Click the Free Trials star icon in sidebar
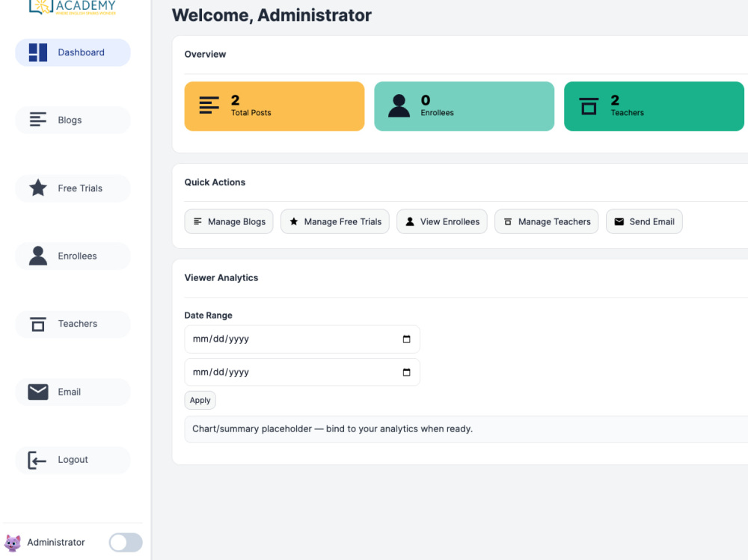This screenshot has width=748, height=560. click(x=37, y=188)
